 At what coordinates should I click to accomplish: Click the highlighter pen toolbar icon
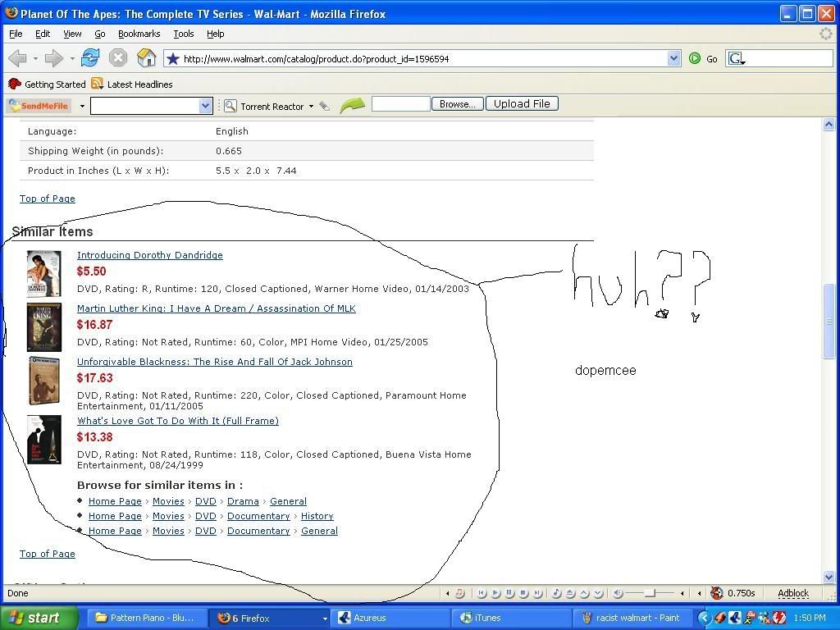tap(324, 106)
